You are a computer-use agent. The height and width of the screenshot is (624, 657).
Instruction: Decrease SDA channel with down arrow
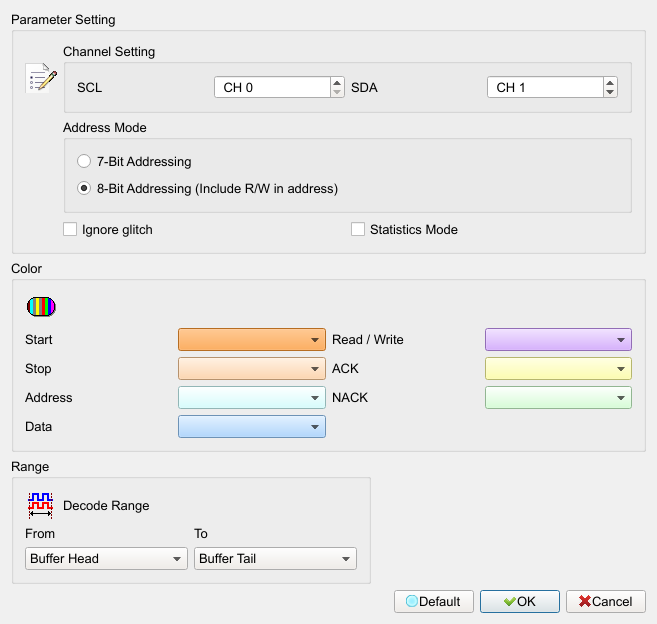click(610, 92)
